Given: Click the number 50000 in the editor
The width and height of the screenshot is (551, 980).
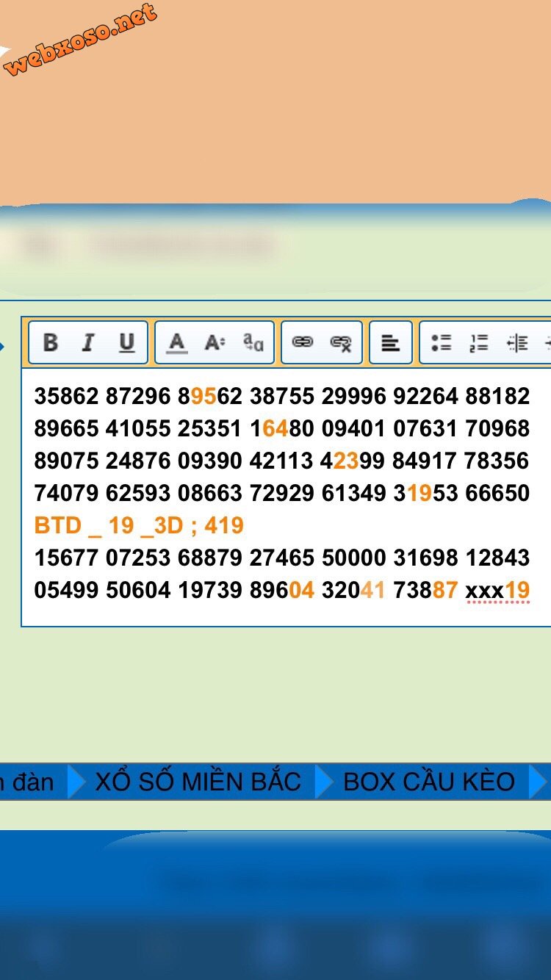Looking at the screenshot, I should point(353,558).
